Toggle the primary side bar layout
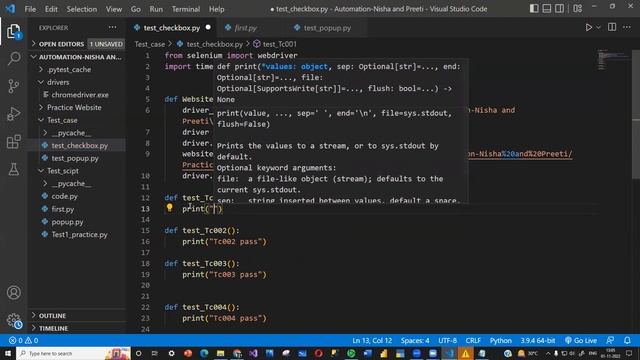This screenshot has height=360, width=640. pos(534,9)
